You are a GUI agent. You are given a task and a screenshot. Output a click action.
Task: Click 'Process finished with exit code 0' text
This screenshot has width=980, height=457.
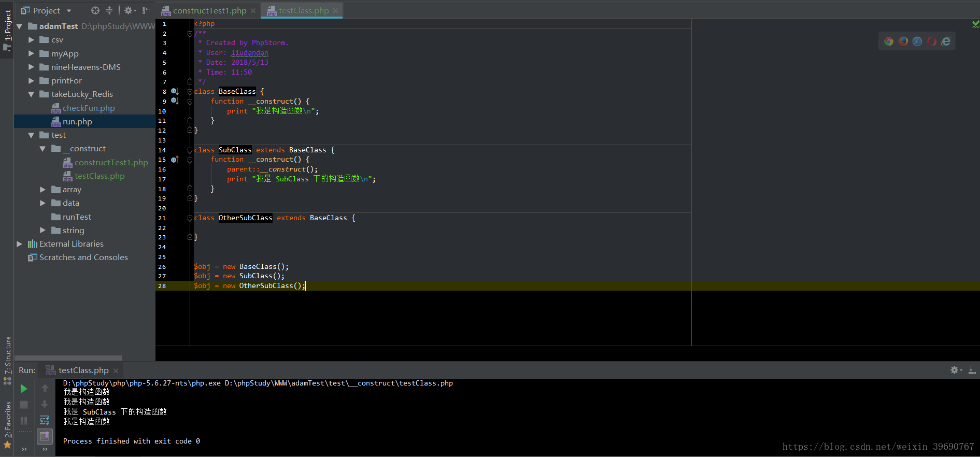coord(132,441)
